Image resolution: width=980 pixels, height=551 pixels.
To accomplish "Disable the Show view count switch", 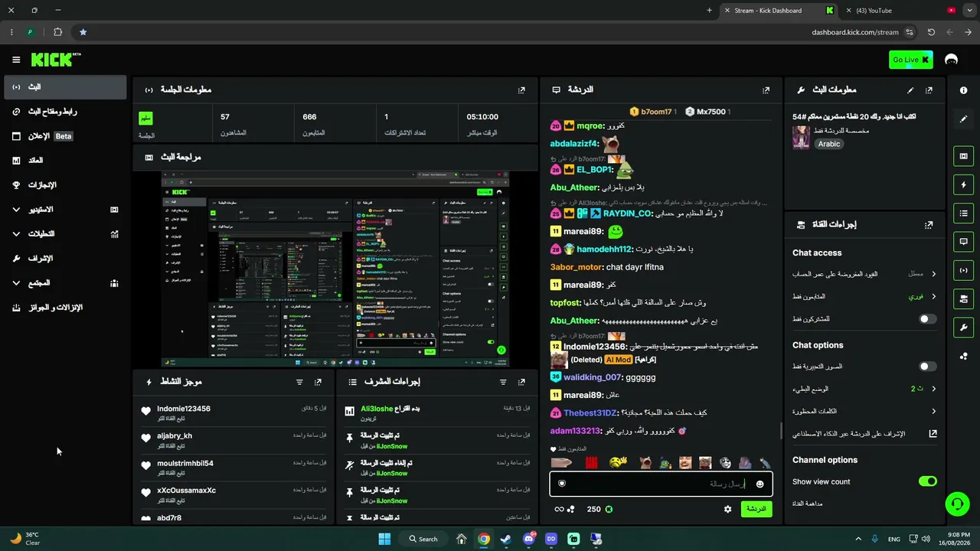I will pyautogui.click(x=927, y=481).
